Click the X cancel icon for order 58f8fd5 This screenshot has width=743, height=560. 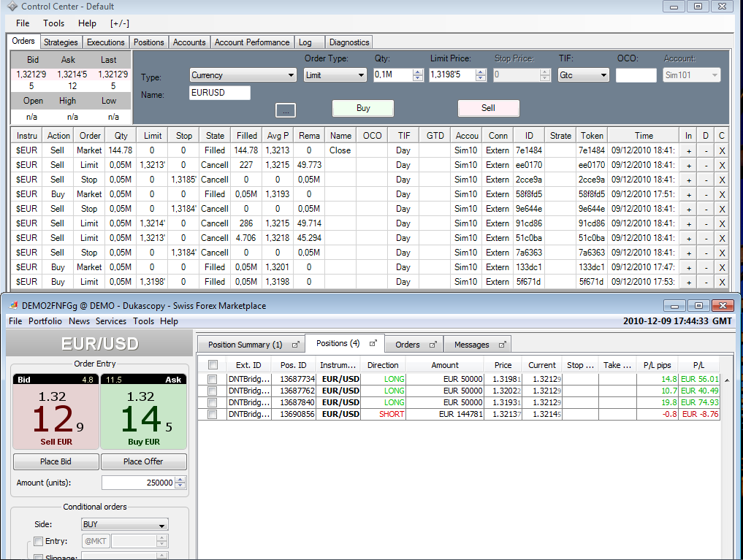[722, 194]
